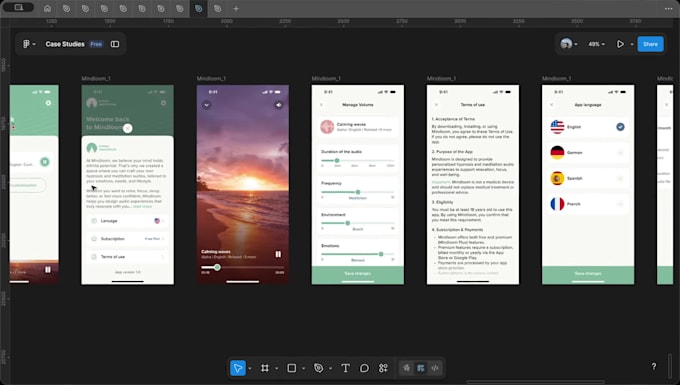Image resolution: width=680 pixels, height=385 pixels.
Task: Click the Emotions slider handle
Action: pyautogui.click(x=381, y=254)
